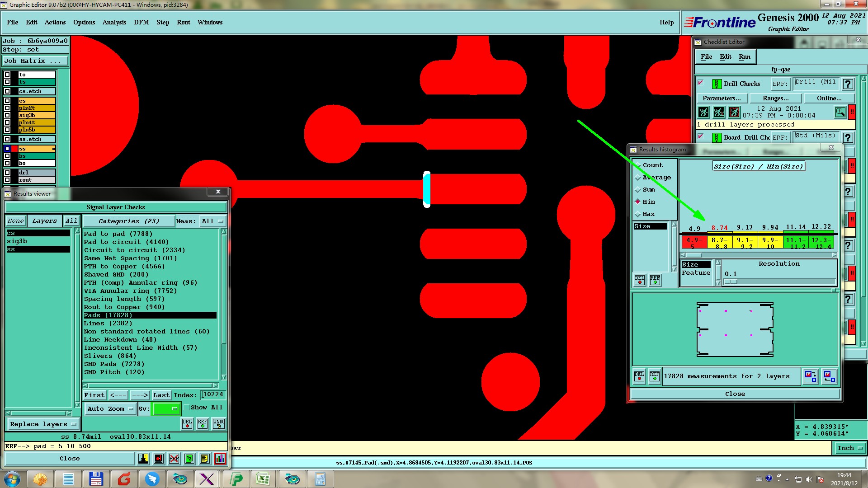Open the DFM menu
Image resolution: width=868 pixels, height=488 pixels.
(142, 22)
